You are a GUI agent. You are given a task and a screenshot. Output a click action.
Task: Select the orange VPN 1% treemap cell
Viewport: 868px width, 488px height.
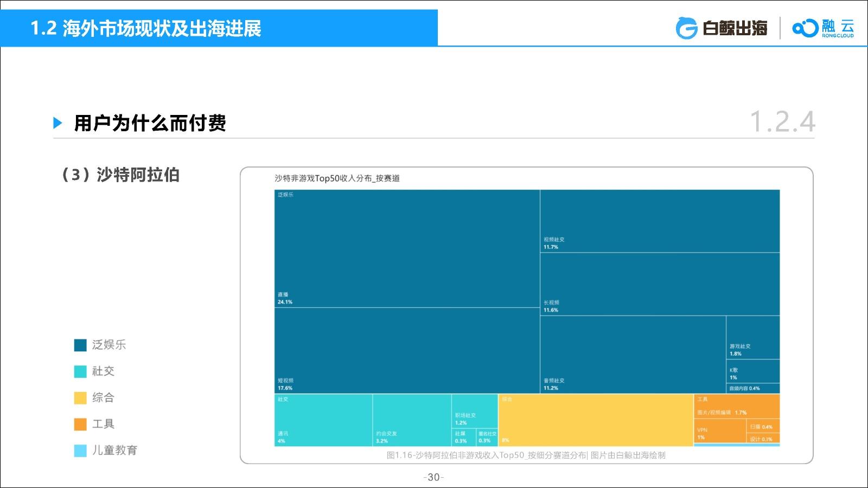pyautogui.click(x=719, y=432)
